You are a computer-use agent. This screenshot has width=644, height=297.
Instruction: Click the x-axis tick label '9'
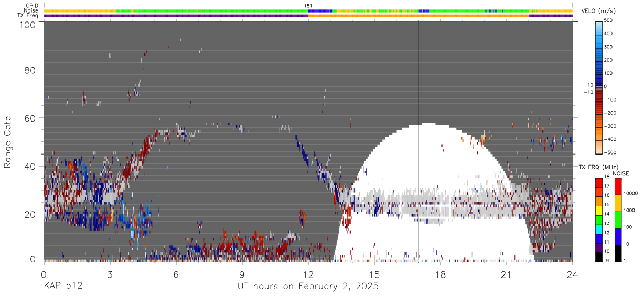pos(242,274)
